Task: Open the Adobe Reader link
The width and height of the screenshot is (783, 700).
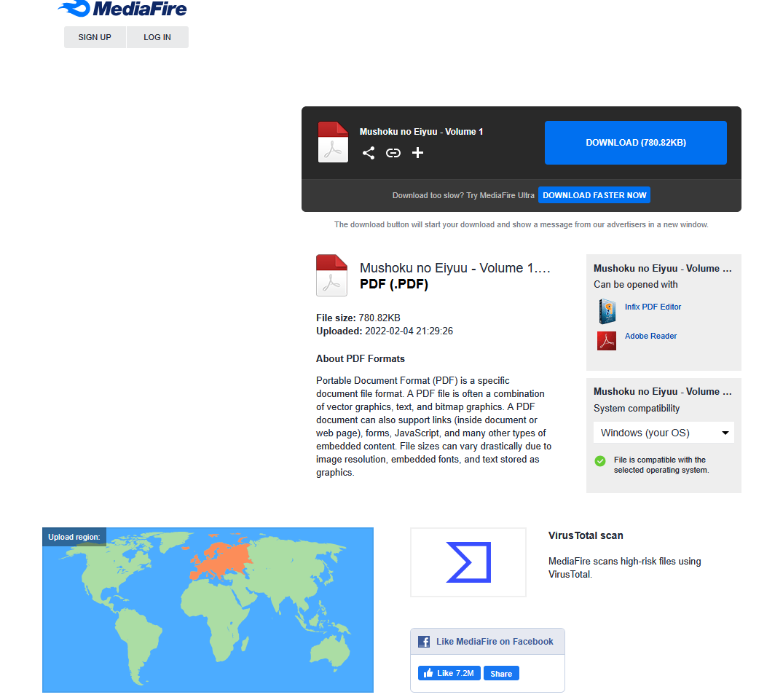Action: [x=650, y=336]
